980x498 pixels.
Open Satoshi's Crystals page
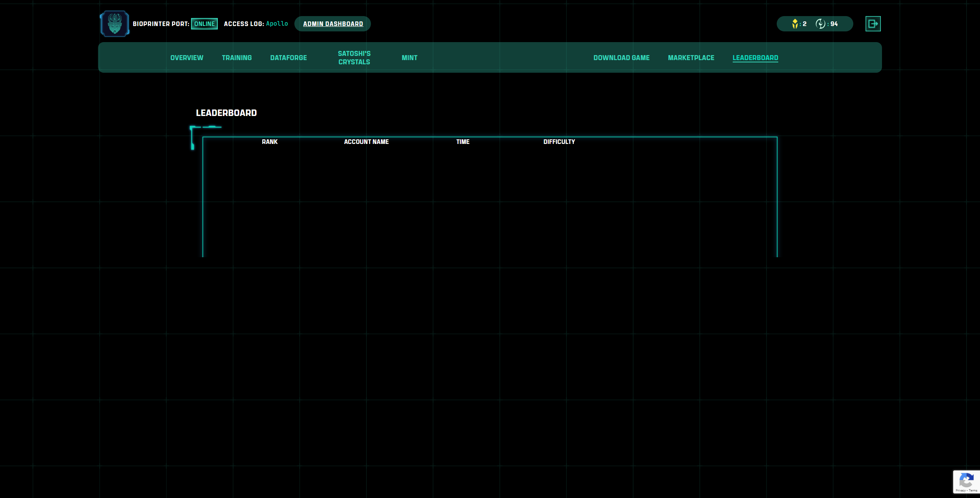point(354,58)
